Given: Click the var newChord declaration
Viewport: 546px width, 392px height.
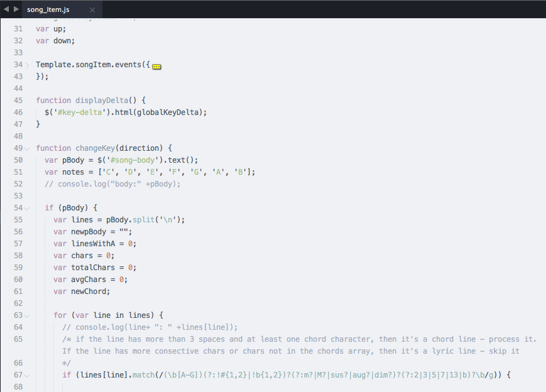Looking at the screenshot, I should click(x=82, y=291).
